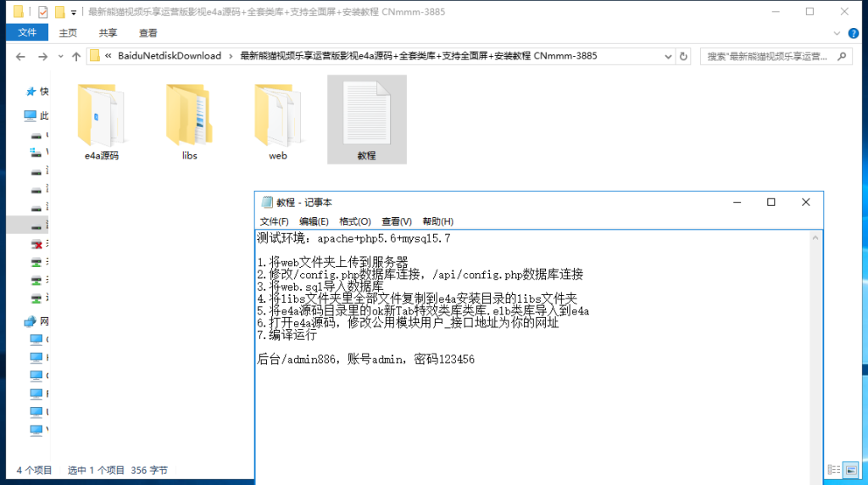
Task: Go back to previous folder
Action: [x=20, y=57]
